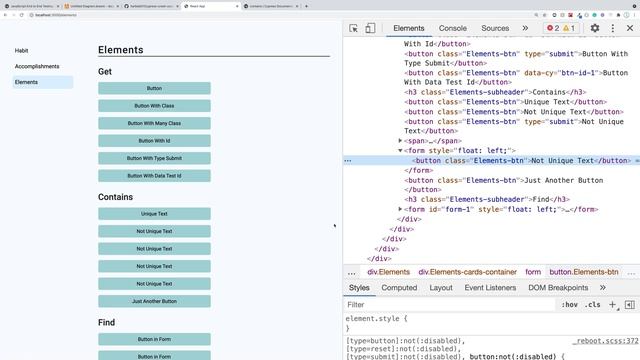Expand the collapsed span element

point(400,140)
